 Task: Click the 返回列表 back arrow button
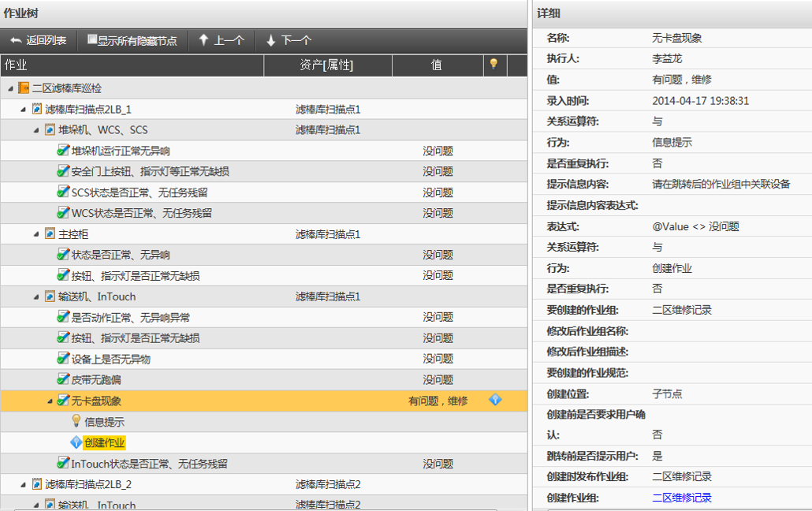coord(38,40)
